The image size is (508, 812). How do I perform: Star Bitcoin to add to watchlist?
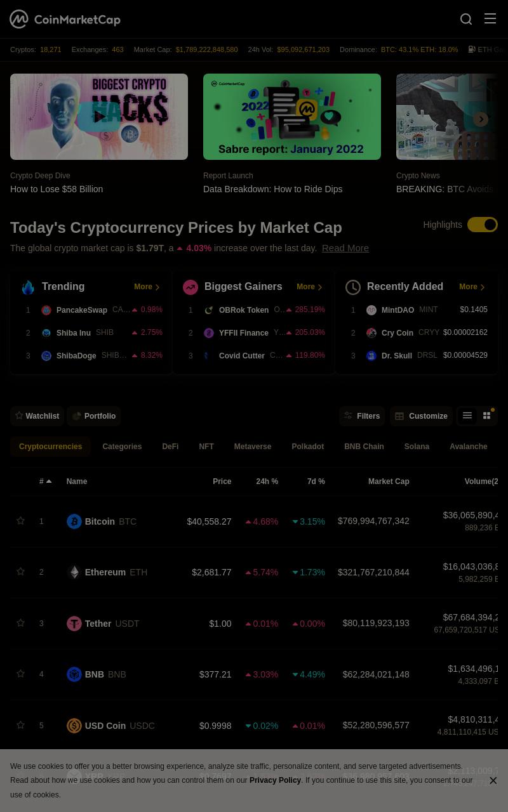pyautogui.click(x=20, y=521)
